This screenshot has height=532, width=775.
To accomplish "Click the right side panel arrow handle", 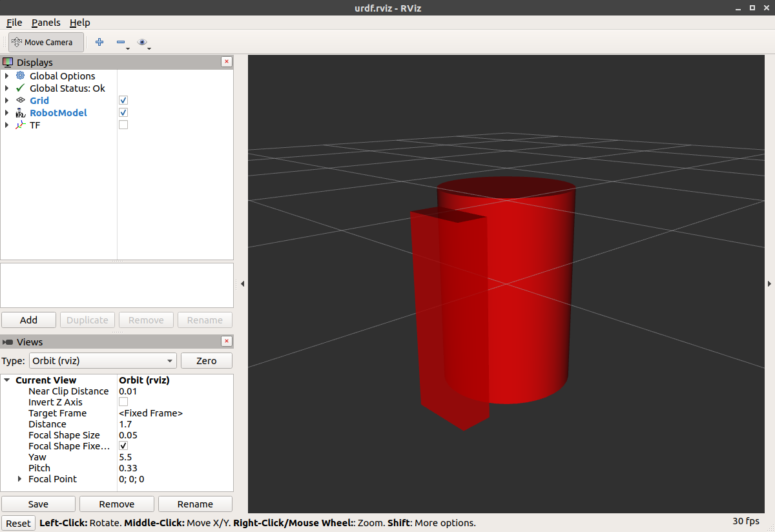I will click(769, 283).
